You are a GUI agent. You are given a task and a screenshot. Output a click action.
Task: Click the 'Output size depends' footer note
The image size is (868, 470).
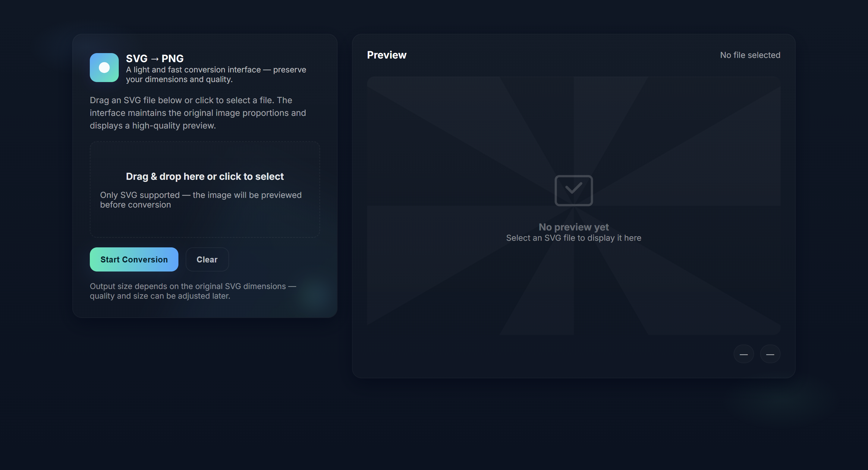193,291
